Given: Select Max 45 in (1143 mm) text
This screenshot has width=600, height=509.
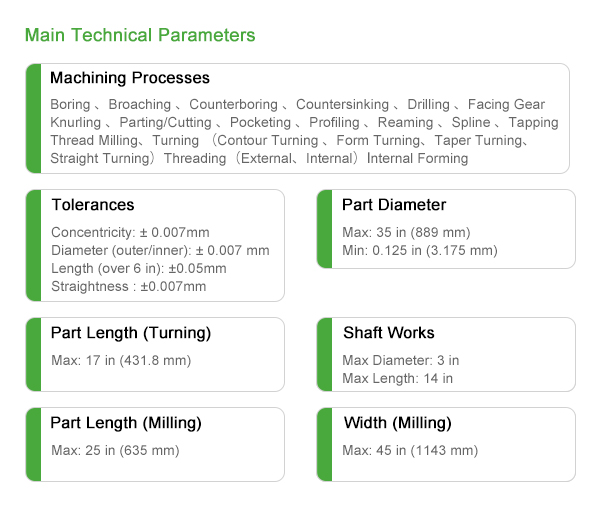Looking at the screenshot, I should click(410, 450).
